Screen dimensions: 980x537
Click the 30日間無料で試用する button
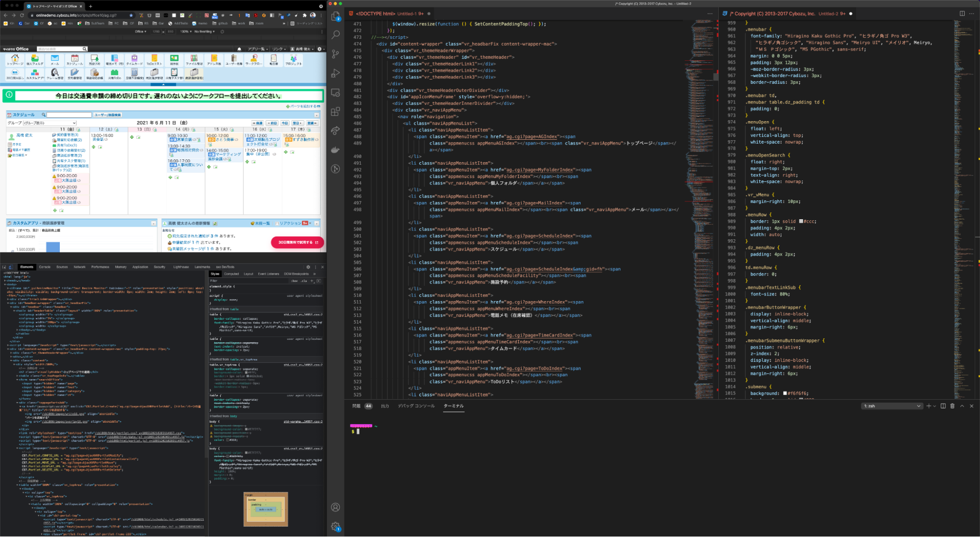[298, 242]
